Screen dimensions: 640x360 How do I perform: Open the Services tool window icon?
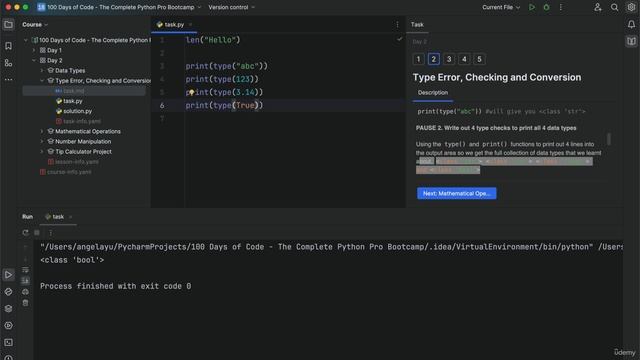pyautogui.click(x=8, y=326)
